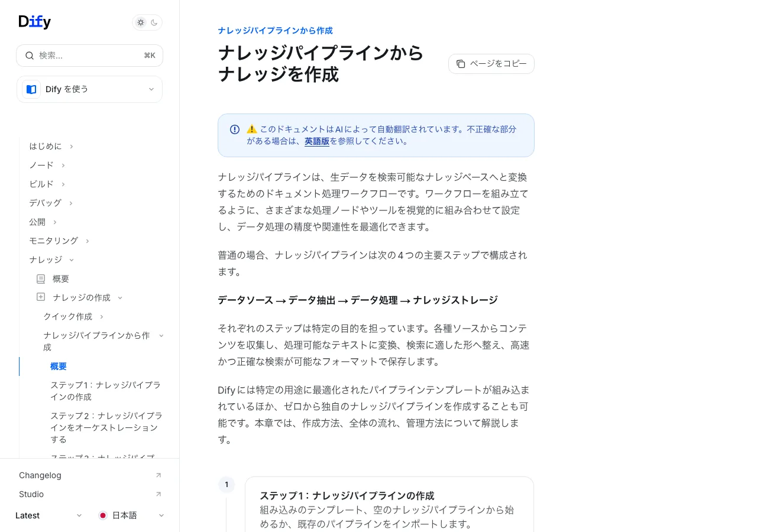This screenshot has height=532, width=757.
Task: Click the Japan flag icon
Action: 103,515
